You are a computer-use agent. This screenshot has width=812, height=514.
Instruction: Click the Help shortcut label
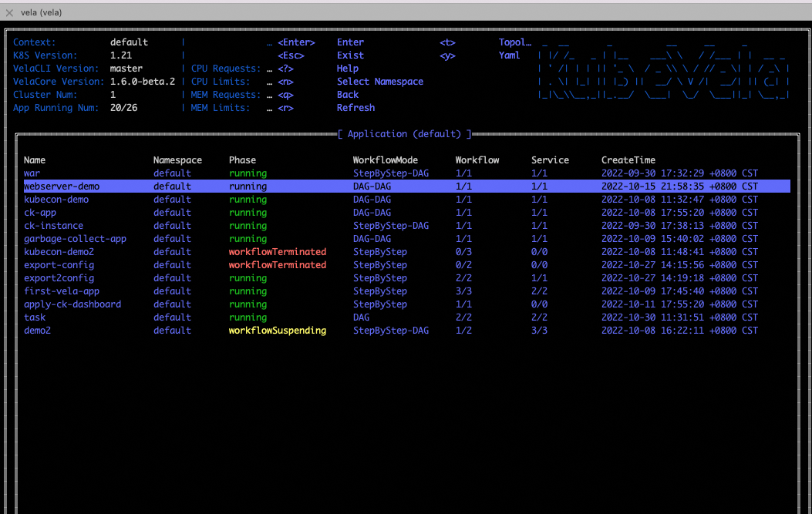pyautogui.click(x=348, y=69)
